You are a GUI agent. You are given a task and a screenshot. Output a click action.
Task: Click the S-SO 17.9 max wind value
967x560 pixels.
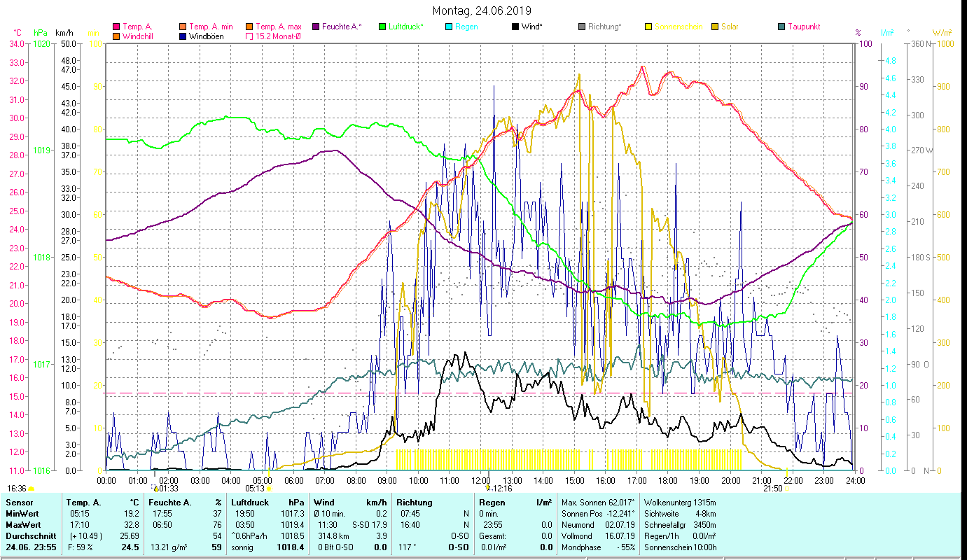point(370,524)
